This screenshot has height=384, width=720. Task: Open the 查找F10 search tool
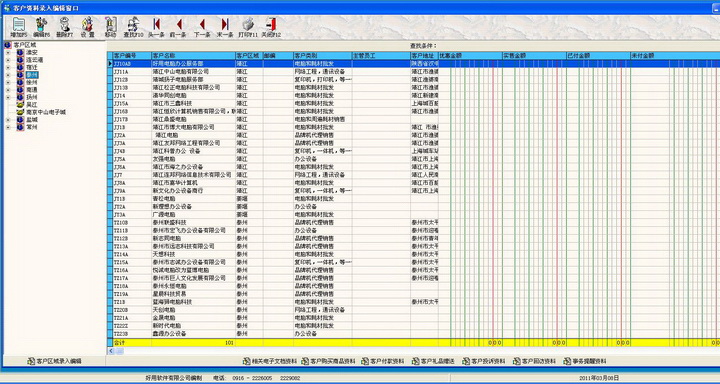pos(133,27)
